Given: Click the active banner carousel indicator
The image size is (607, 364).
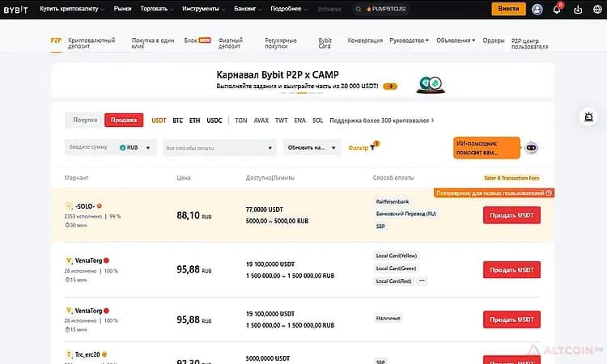Looking at the screenshot, I should pyautogui.click(x=302, y=93).
